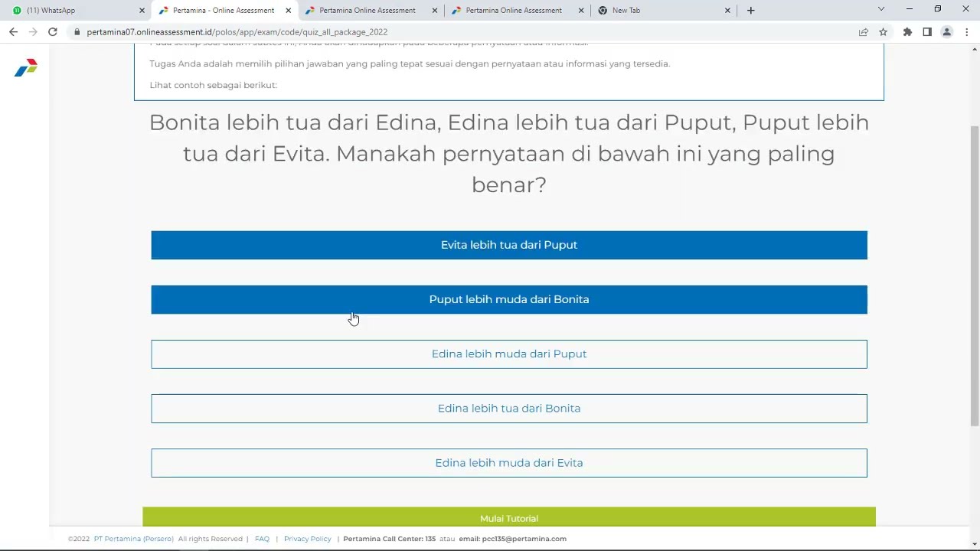The image size is (980, 551).
Task: Choose answer Evita lebih tua dari Puput
Action: (x=509, y=245)
